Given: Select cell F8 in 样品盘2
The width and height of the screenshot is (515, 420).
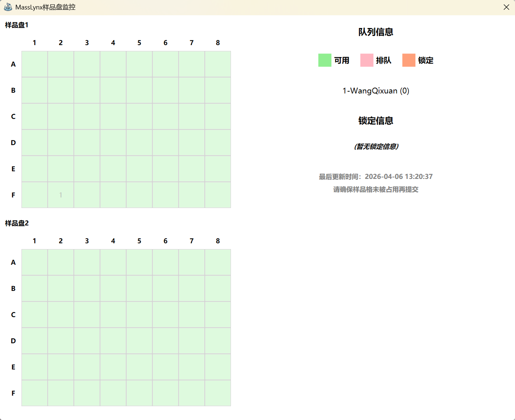Looking at the screenshot, I should [x=218, y=393].
